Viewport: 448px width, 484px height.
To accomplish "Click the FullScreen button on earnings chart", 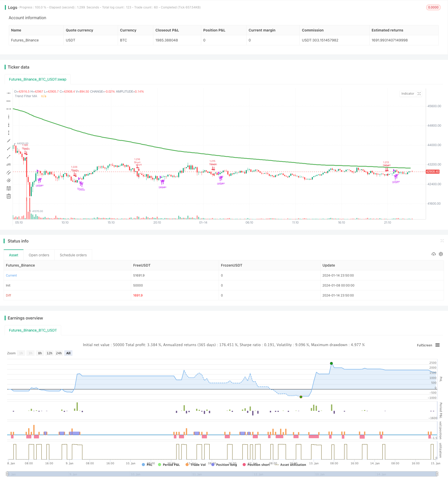I will click(424, 345).
